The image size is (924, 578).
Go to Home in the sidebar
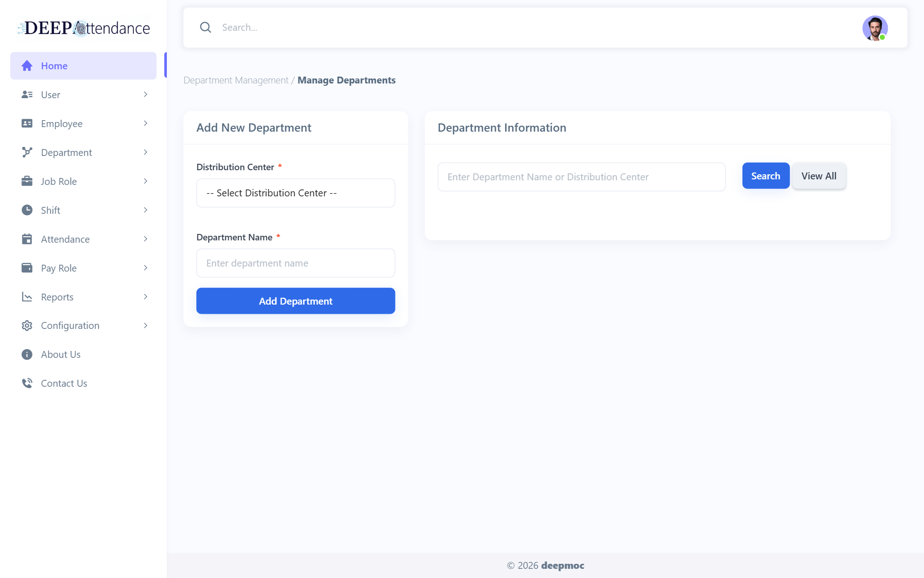coord(83,66)
